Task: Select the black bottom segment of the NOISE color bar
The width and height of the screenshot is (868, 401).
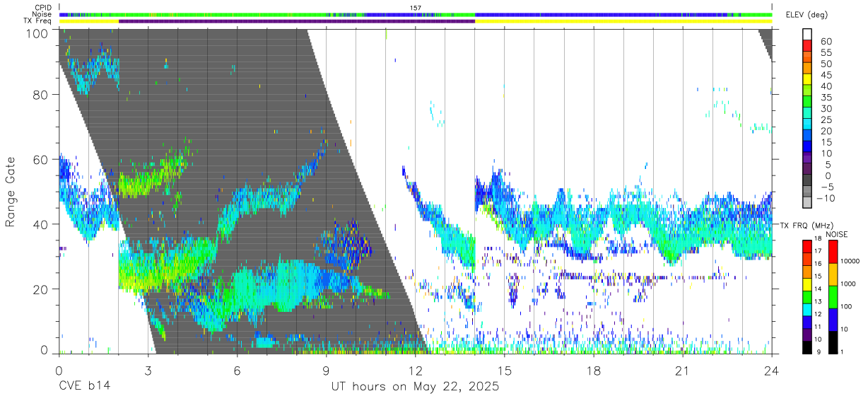Action: coord(833,341)
